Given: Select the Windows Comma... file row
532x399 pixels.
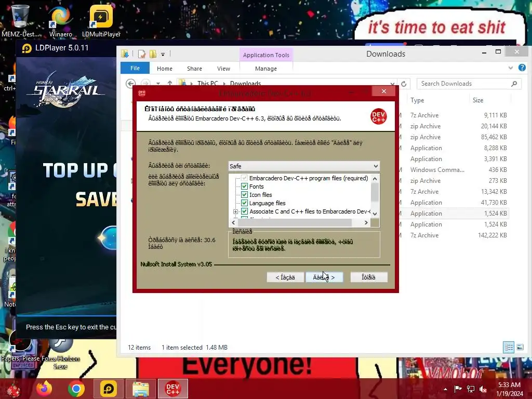Looking at the screenshot, I should click(x=455, y=170).
